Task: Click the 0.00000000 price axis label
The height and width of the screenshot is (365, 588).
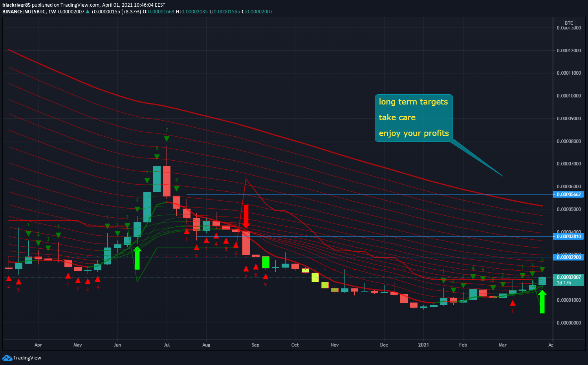Action: pyautogui.click(x=569, y=323)
